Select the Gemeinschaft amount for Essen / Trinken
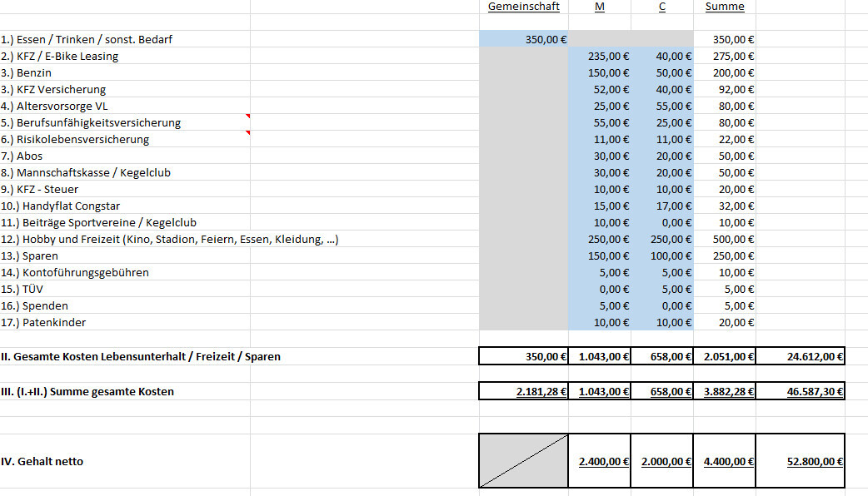Viewport: 868px width, 496px height. click(523, 39)
